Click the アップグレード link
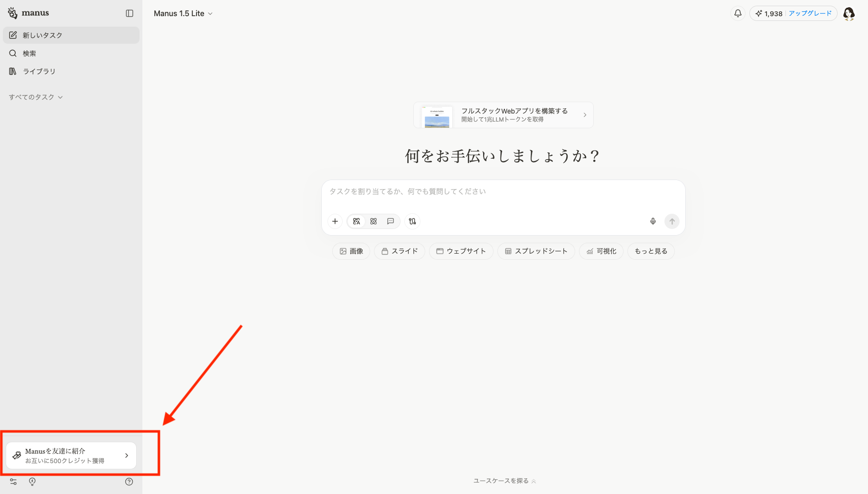The image size is (868, 494). pos(809,13)
